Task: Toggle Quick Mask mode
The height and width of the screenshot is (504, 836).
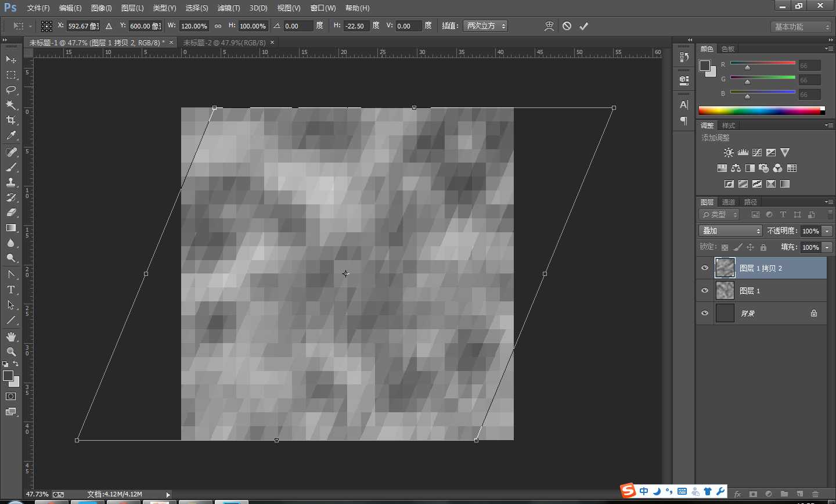Action: click(11, 397)
